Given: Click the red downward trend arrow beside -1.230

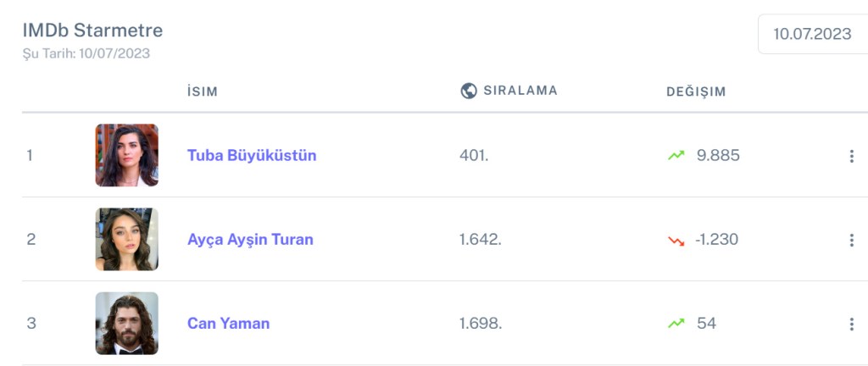Looking at the screenshot, I should coord(676,240).
